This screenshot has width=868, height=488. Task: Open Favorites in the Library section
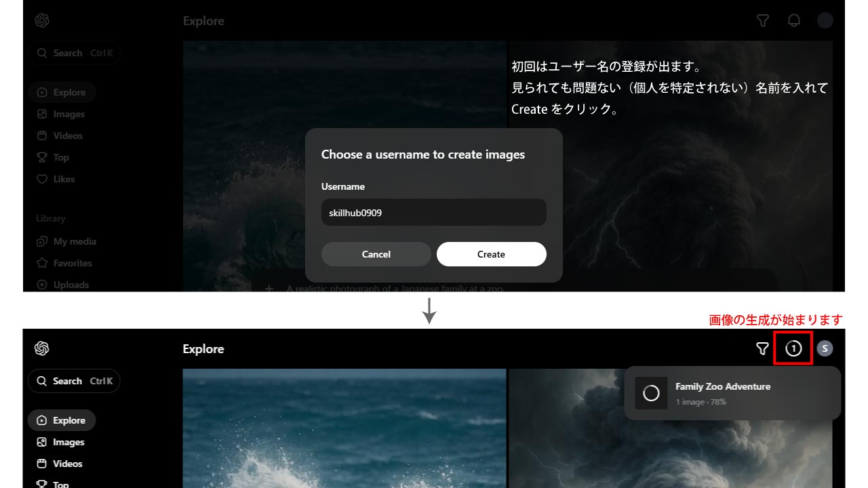click(64, 263)
